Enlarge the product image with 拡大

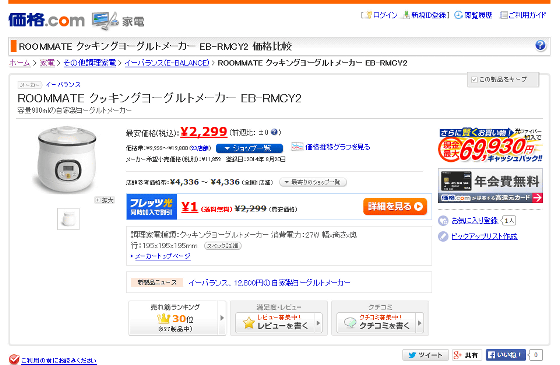coord(104,200)
